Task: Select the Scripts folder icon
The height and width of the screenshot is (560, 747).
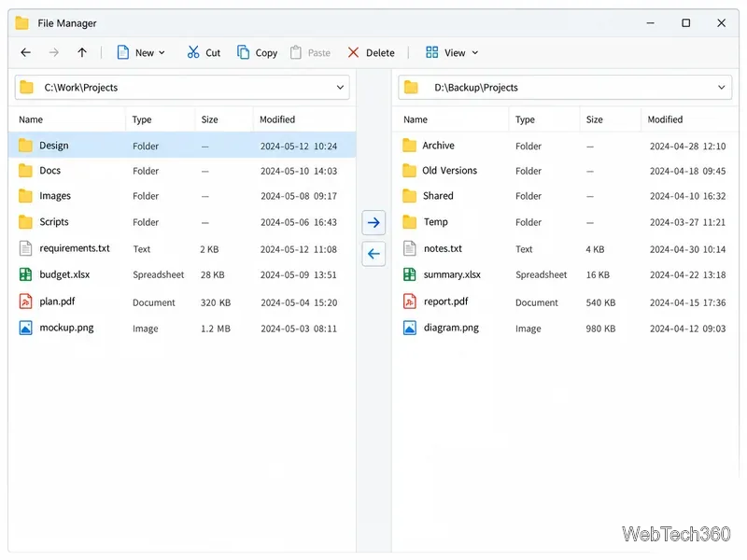Action: click(x=25, y=222)
